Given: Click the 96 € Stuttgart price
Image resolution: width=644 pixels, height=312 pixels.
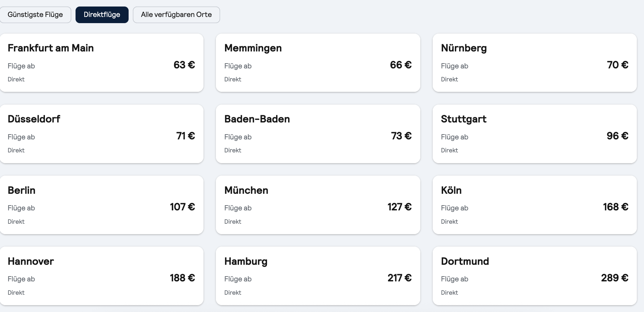Looking at the screenshot, I should 617,136.
